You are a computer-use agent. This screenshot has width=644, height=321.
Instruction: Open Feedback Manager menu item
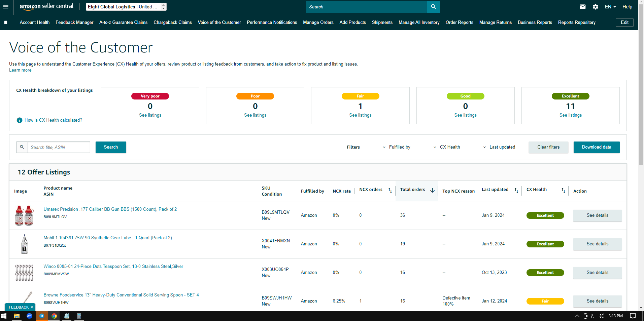point(74,23)
